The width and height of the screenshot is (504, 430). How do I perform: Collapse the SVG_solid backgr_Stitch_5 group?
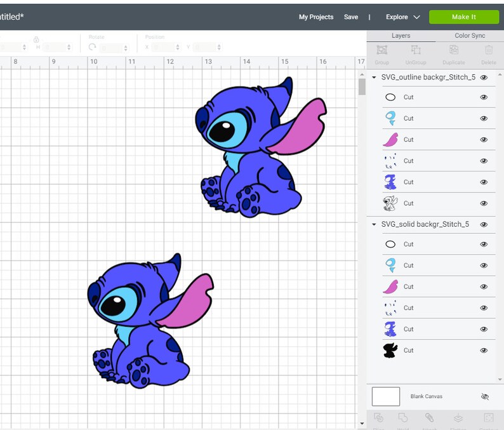[x=374, y=224]
